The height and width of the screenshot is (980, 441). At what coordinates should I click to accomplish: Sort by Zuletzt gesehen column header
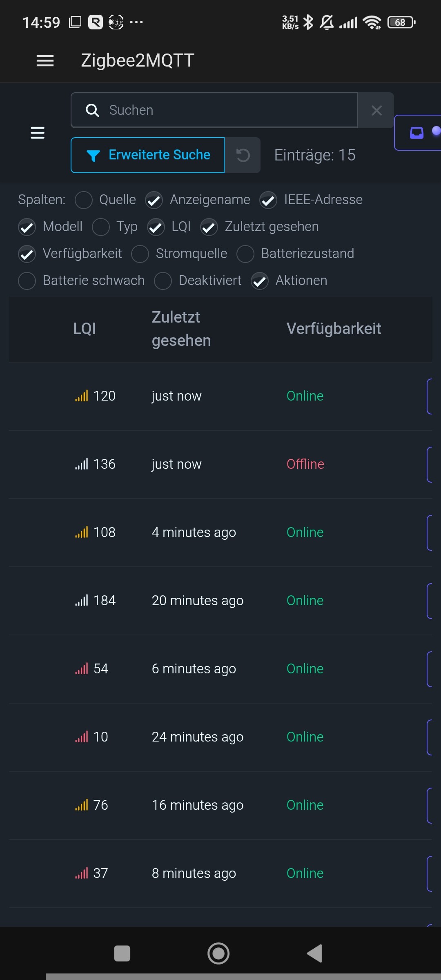coord(181,329)
